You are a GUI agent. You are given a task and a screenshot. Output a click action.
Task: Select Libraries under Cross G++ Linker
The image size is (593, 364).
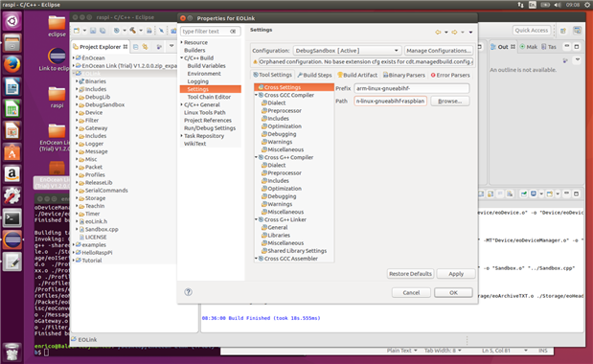(x=279, y=235)
